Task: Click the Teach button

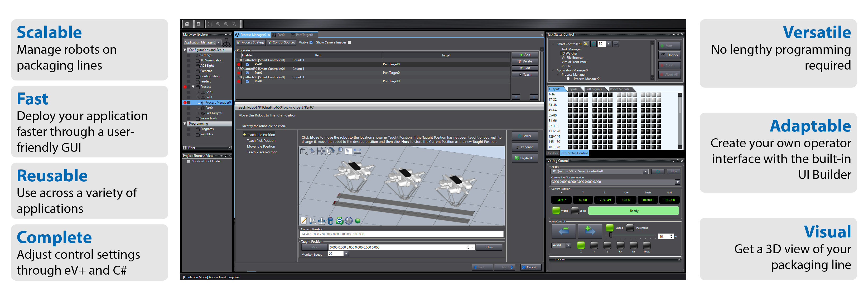Action: tap(525, 75)
